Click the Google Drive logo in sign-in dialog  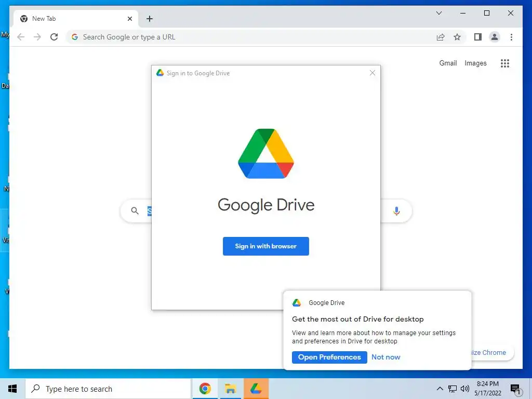tap(266, 153)
